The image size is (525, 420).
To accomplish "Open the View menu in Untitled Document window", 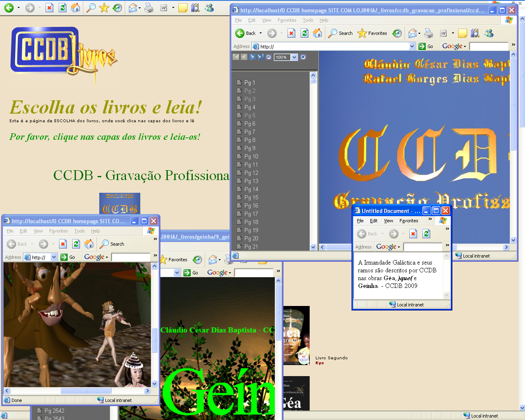I will tap(388, 221).
